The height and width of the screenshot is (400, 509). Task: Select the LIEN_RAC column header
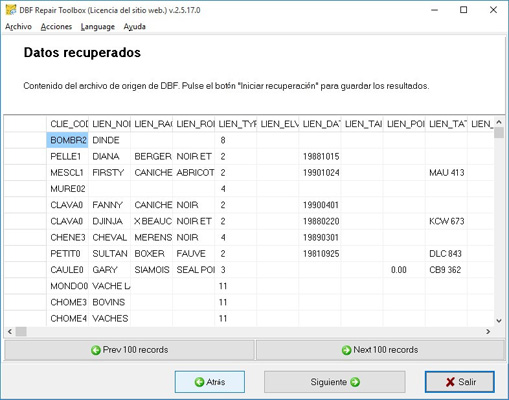point(152,124)
